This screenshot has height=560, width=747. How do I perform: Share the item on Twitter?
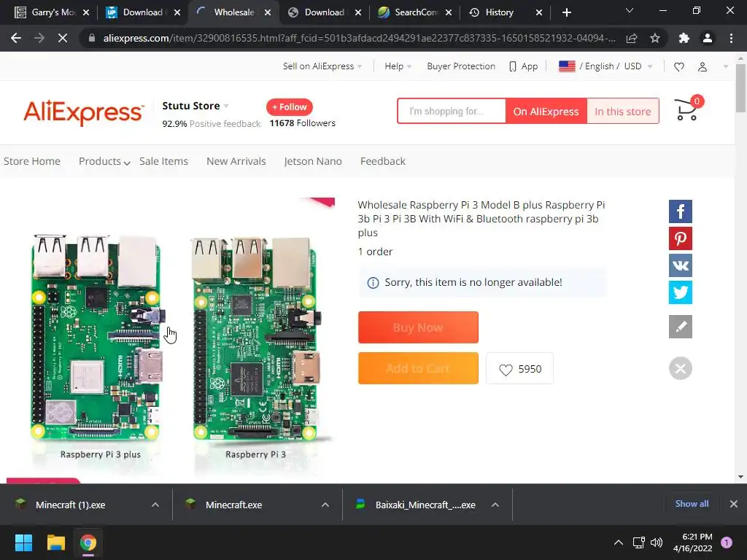681,292
